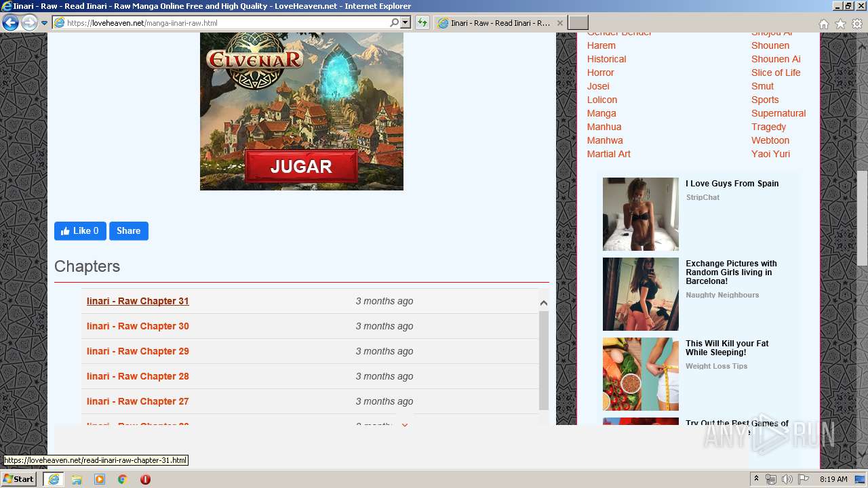Click the Facebook Like button
The width and height of the screenshot is (868, 488).
80,231
